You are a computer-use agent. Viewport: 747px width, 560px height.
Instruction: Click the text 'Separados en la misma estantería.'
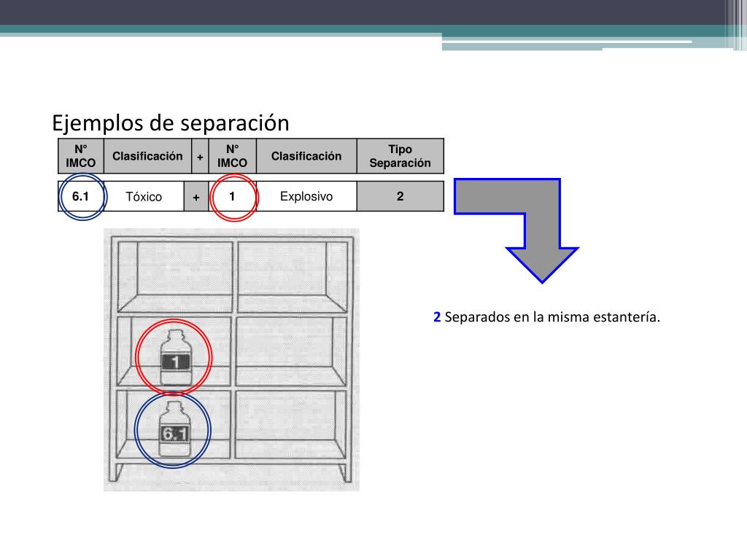coord(552,317)
